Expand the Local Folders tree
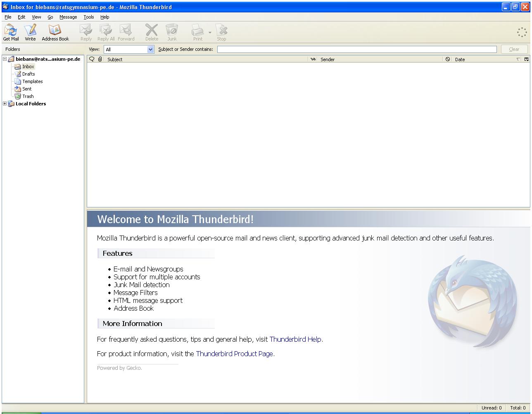The width and height of the screenshot is (532, 414). [x=5, y=104]
